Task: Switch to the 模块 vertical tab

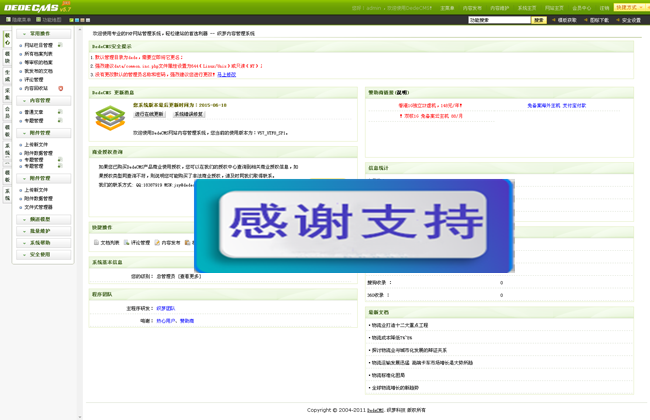Action: coord(7,57)
